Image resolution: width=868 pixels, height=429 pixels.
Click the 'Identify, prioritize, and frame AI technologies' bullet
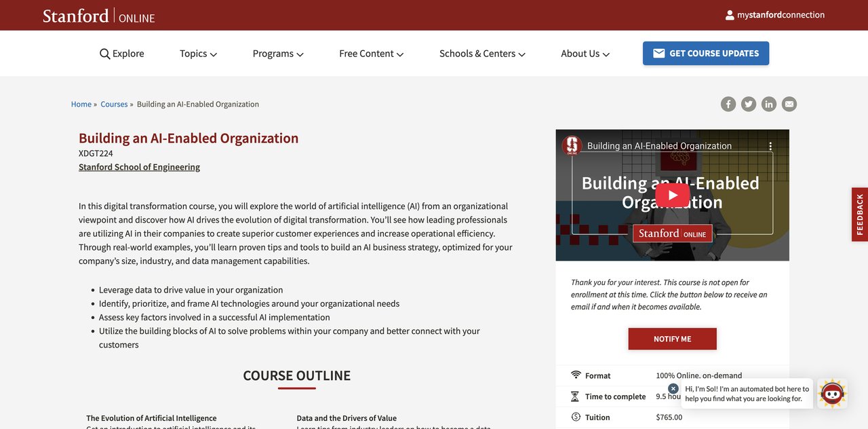coord(249,303)
